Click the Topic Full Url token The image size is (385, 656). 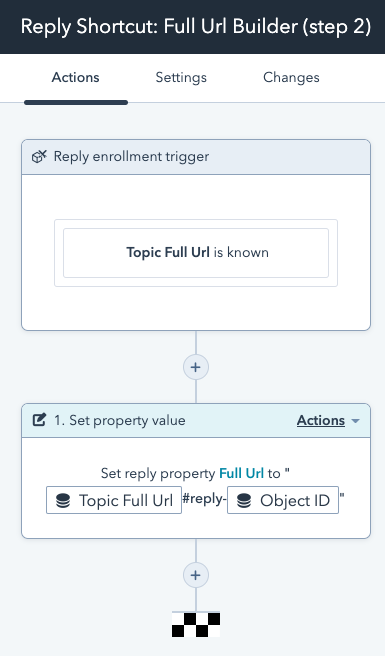tap(114, 500)
